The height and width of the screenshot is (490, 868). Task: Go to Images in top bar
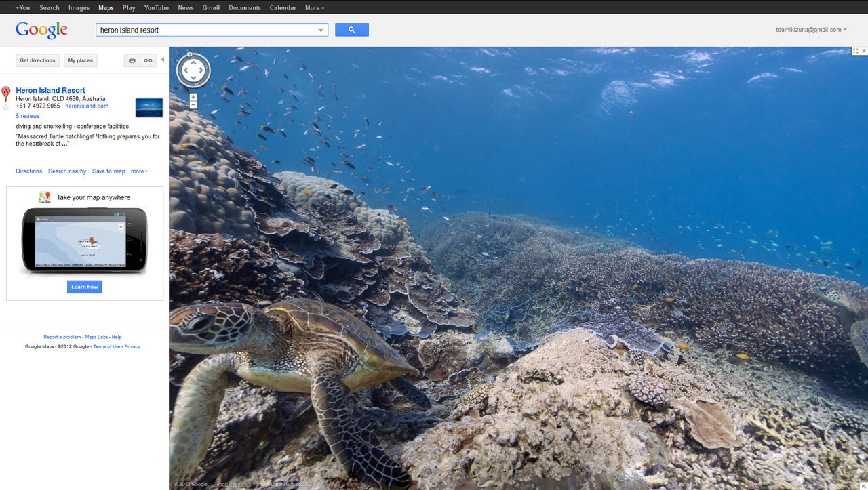(79, 7)
